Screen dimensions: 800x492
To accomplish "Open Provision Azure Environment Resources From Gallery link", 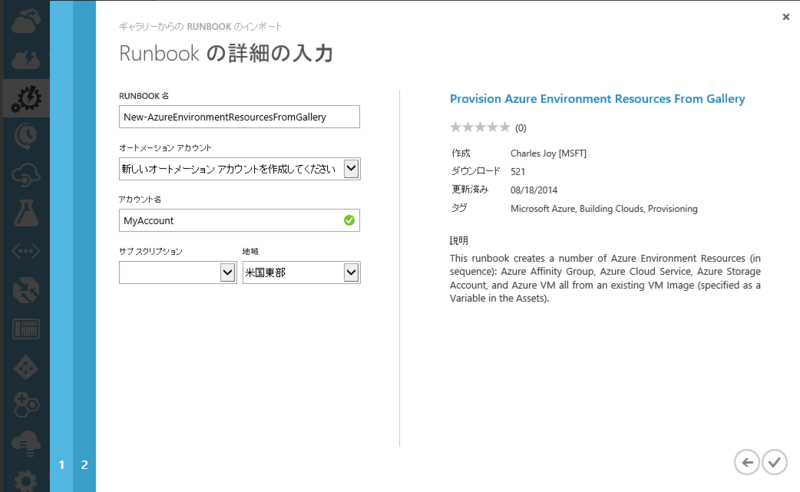I will [x=597, y=99].
